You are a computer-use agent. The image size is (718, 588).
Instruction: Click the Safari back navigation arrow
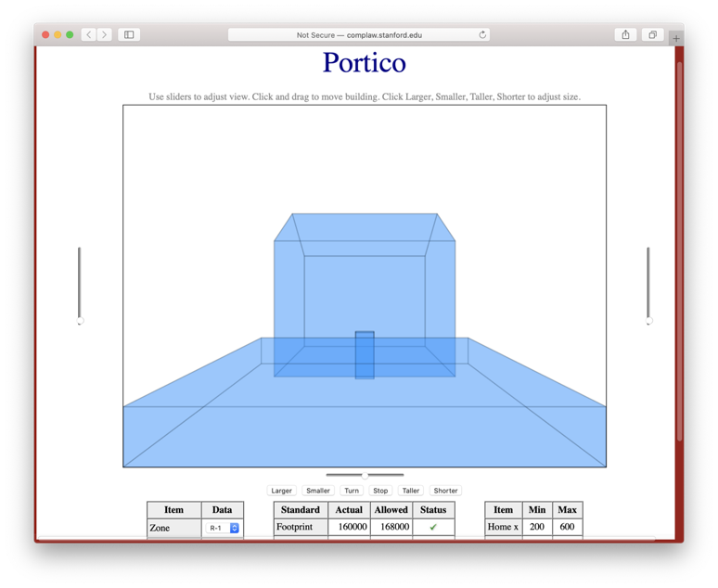point(89,35)
